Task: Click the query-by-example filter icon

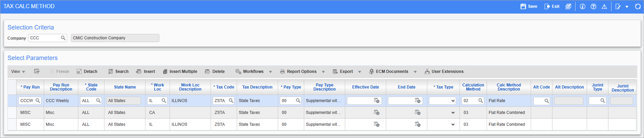Action: [37, 72]
